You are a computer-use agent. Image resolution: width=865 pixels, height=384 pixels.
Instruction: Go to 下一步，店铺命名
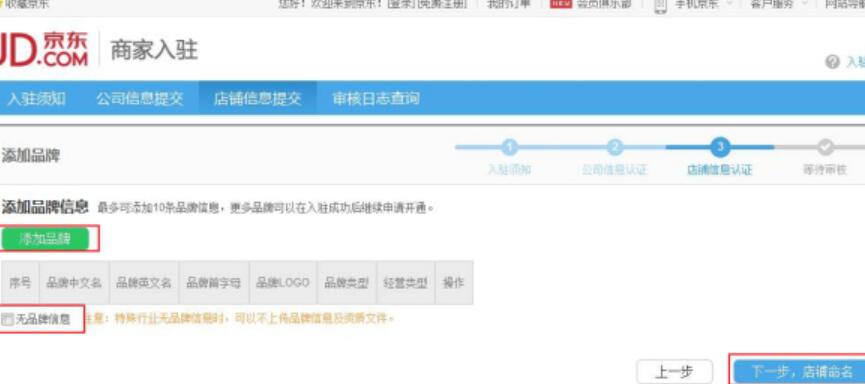[x=802, y=371]
